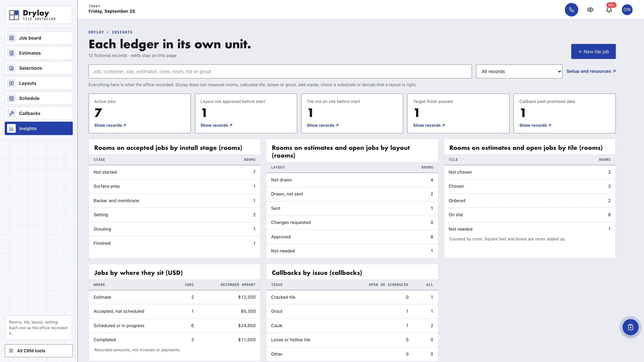Screen dimensions: 644x362
Task: Click the 'Backer and membrane' stage row
Action: pos(174,201)
